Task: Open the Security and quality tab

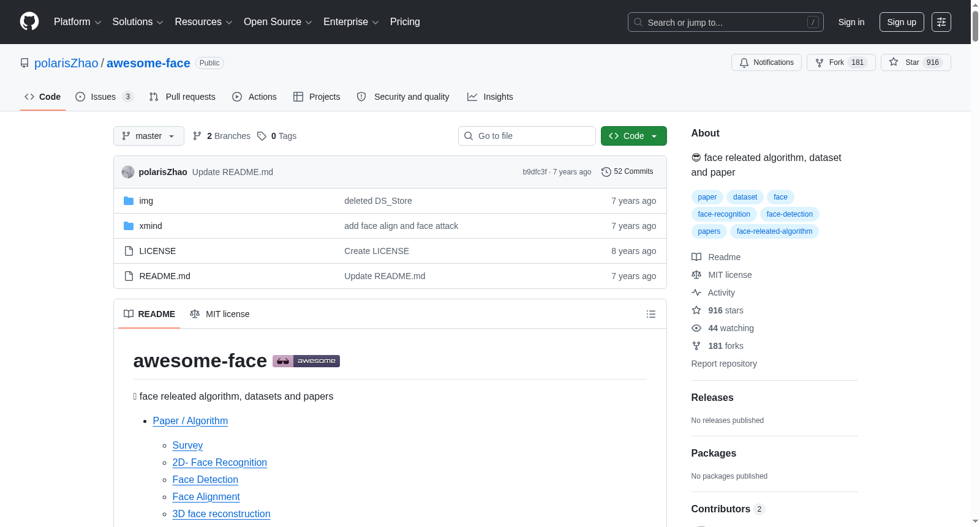Action: [x=403, y=97]
